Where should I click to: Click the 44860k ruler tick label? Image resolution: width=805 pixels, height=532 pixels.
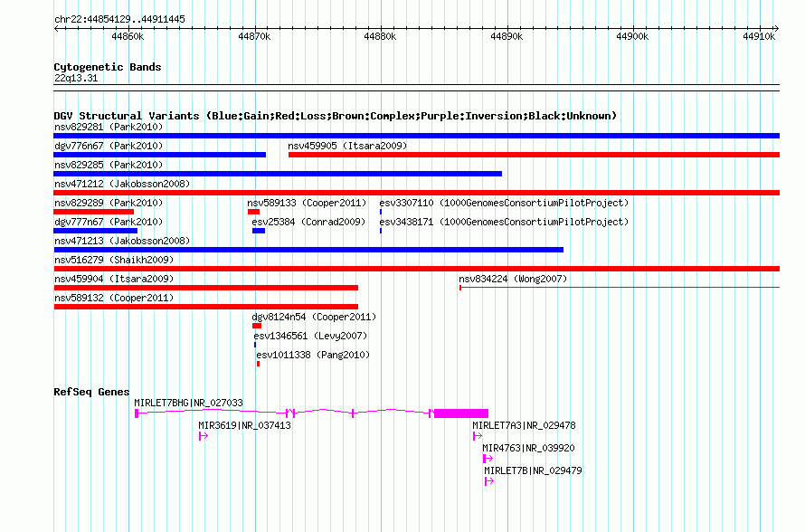pos(128,36)
